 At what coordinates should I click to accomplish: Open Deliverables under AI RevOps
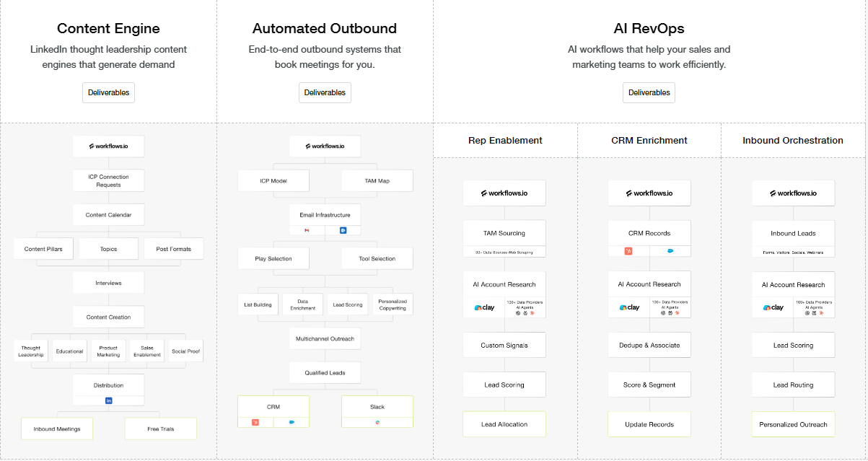pyautogui.click(x=649, y=92)
